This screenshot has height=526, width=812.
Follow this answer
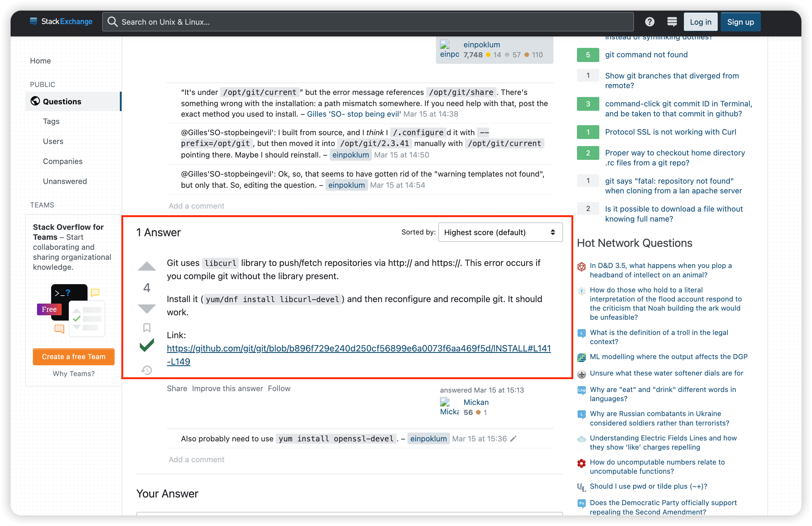[x=279, y=388]
